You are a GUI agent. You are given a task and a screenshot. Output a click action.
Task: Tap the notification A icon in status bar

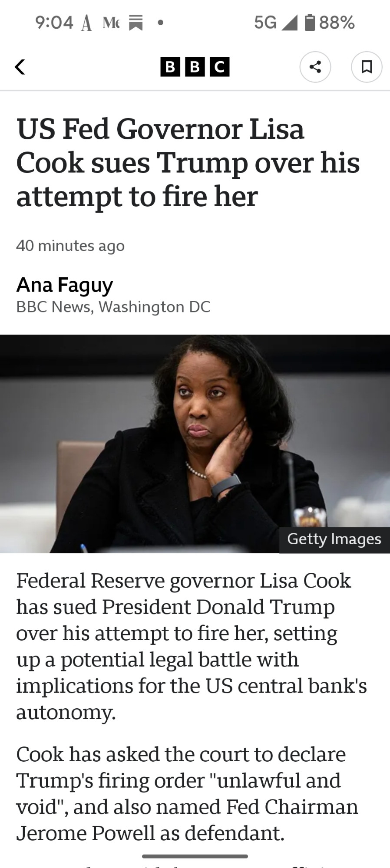point(86,23)
